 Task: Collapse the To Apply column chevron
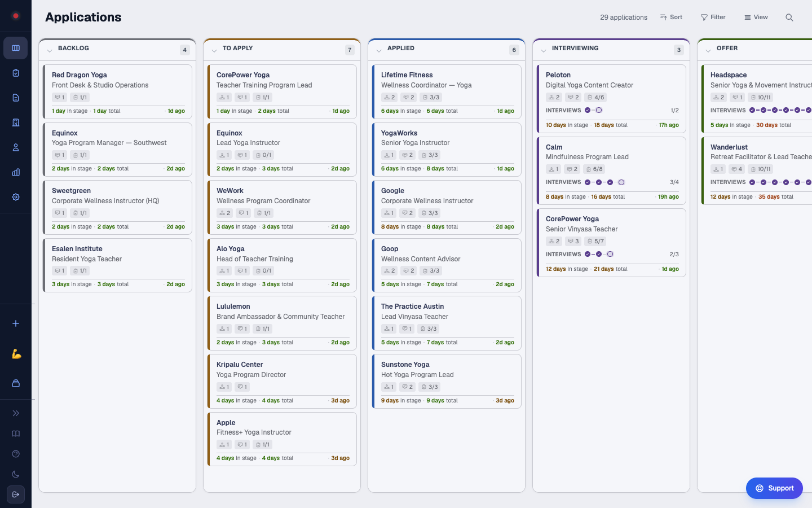[214, 51]
